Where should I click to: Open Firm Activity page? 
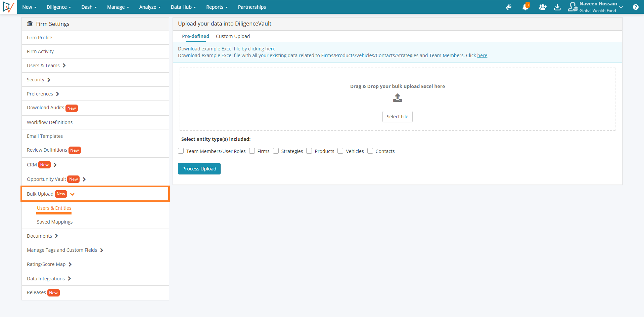coord(95,51)
